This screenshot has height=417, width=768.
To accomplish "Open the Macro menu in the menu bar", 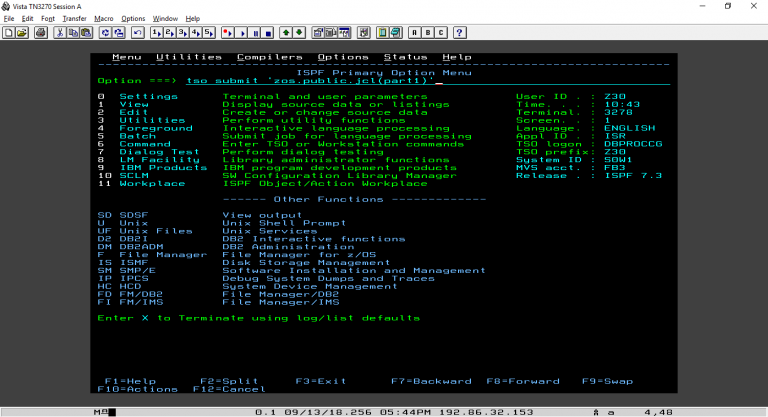I will click(103, 18).
